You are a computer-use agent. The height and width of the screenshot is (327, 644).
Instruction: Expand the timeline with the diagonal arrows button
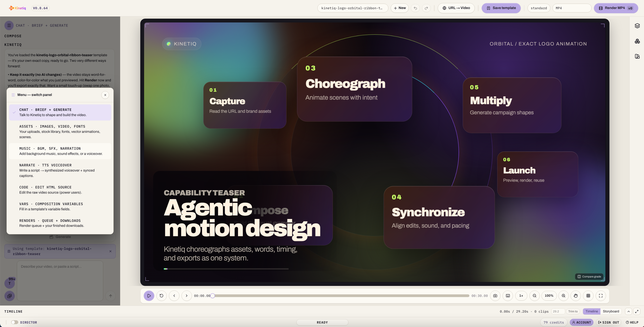coord(637,311)
